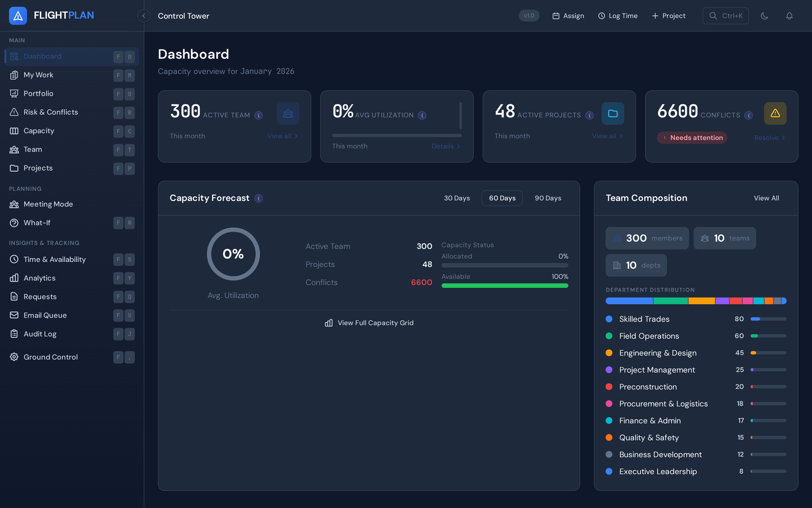812x508 pixels.
Task: Click the Projects folder icon in sidebar
Action: point(14,168)
